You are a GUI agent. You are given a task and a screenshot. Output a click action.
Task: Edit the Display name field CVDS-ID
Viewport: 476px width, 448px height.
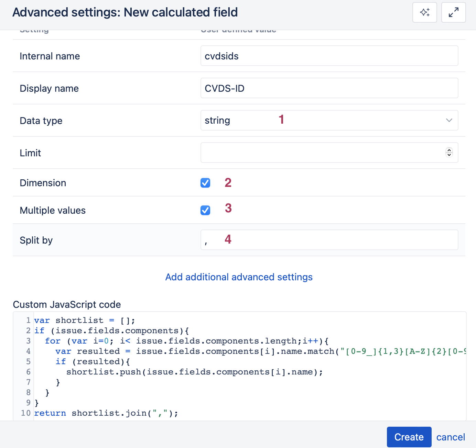point(329,88)
